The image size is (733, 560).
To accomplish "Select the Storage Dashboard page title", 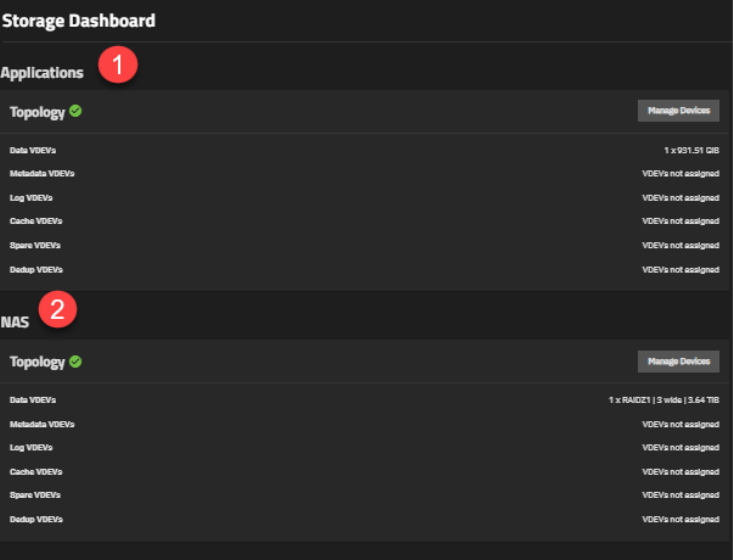I will [78, 20].
